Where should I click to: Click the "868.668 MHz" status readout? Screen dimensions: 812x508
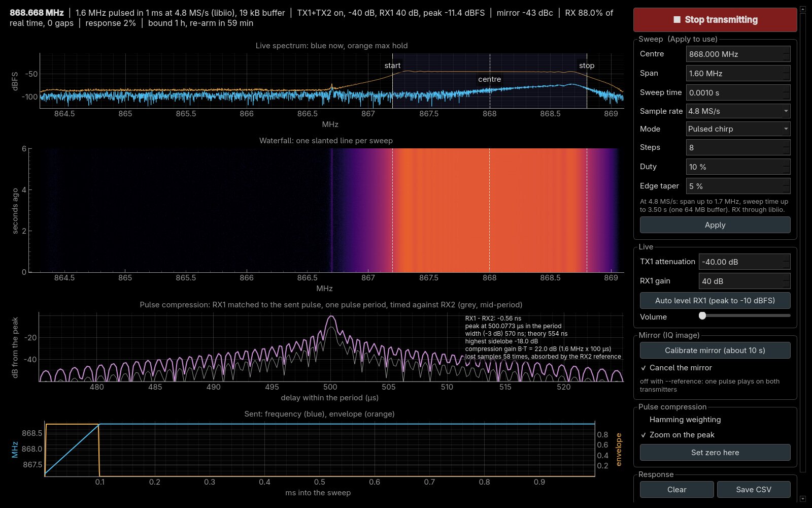[37, 13]
